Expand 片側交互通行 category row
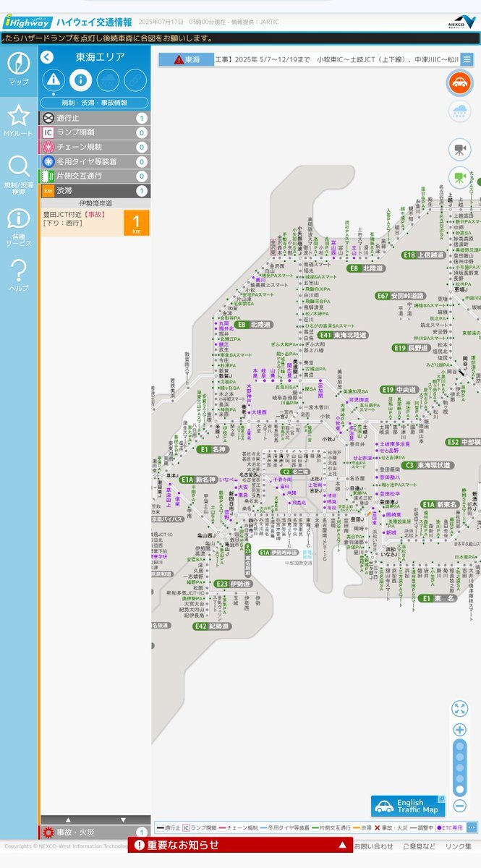Screen dimensions: 481x868 point(94,176)
